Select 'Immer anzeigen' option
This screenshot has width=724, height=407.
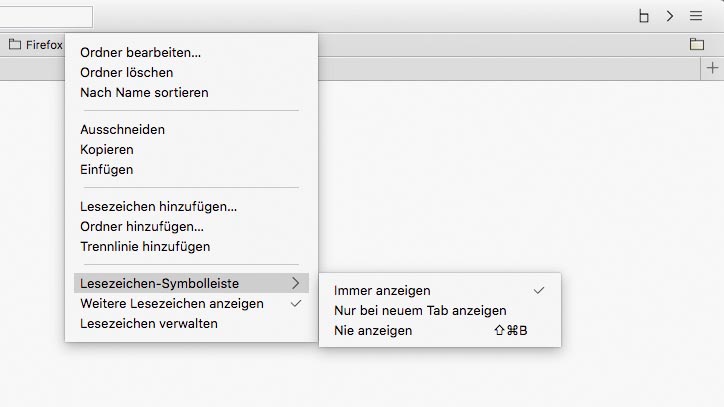(382, 291)
